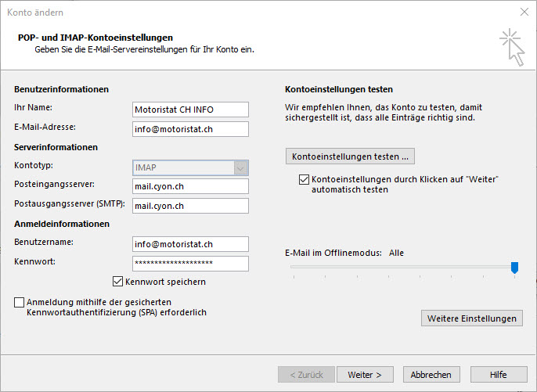Image resolution: width=537 pixels, height=392 pixels.
Task: Enable the SPA authentication checkbox
Action: pyautogui.click(x=19, y=302)
